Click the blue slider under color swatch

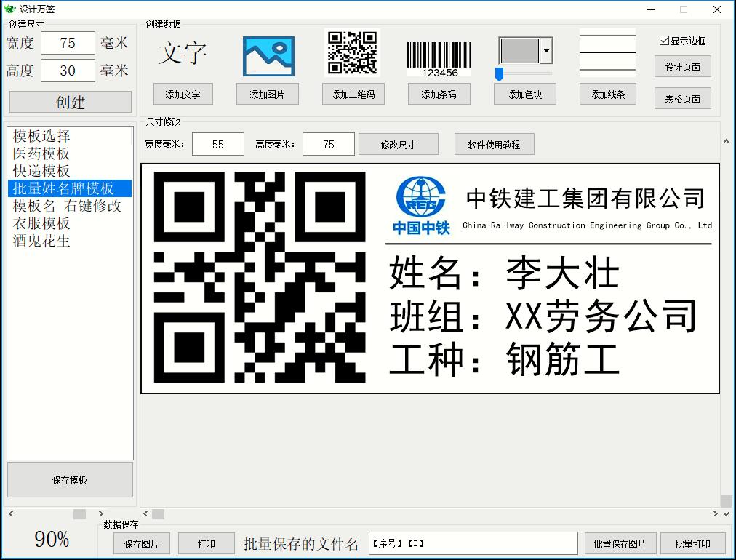click(x=500, y=73)
